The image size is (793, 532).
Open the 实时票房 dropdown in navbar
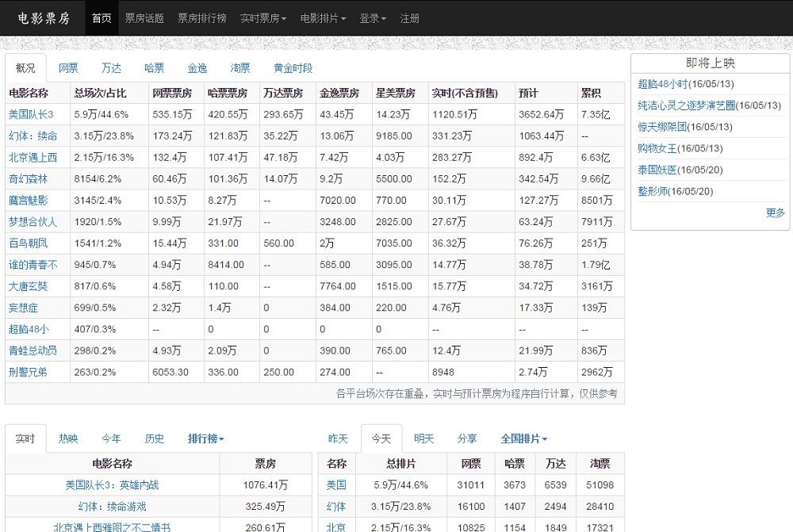tap(263, 18)
